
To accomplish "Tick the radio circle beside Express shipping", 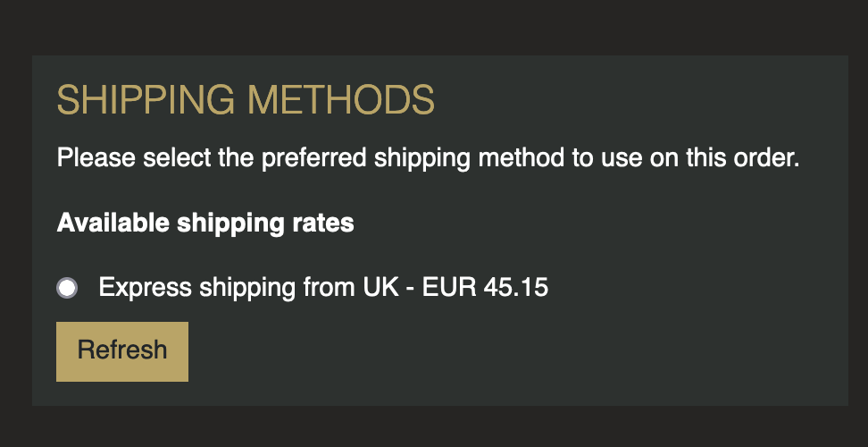I will (67, 288).
